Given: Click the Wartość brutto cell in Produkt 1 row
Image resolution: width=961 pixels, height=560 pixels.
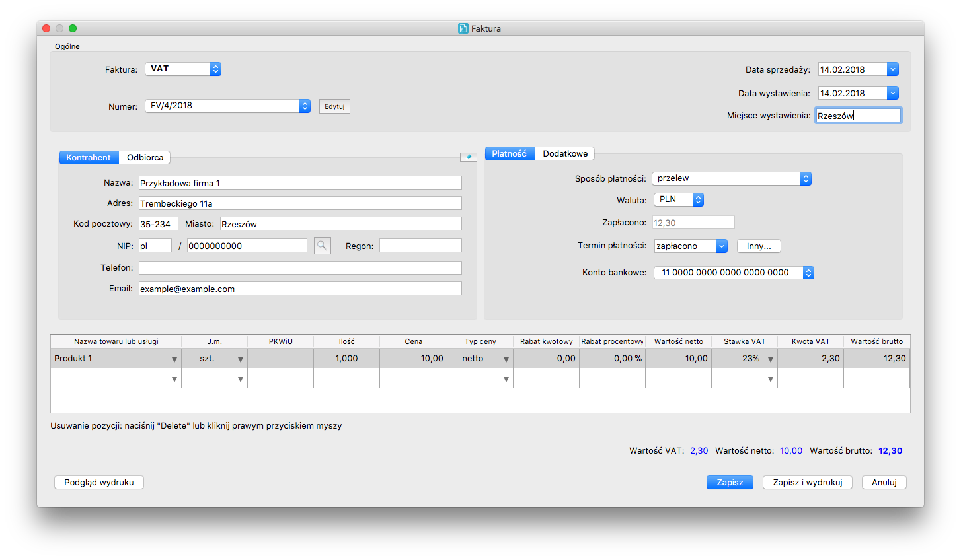Looking at the screenshot, I should click(877, 358).
